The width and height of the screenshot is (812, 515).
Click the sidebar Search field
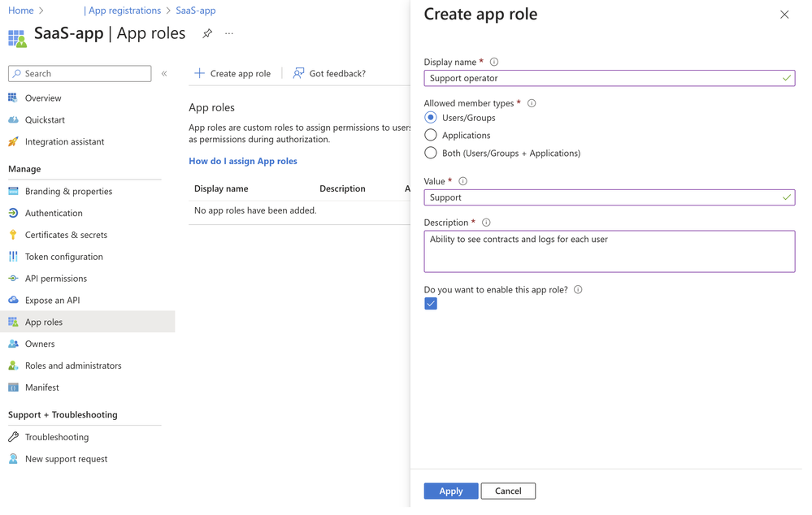pyautogui.click(x=80, y=73)
